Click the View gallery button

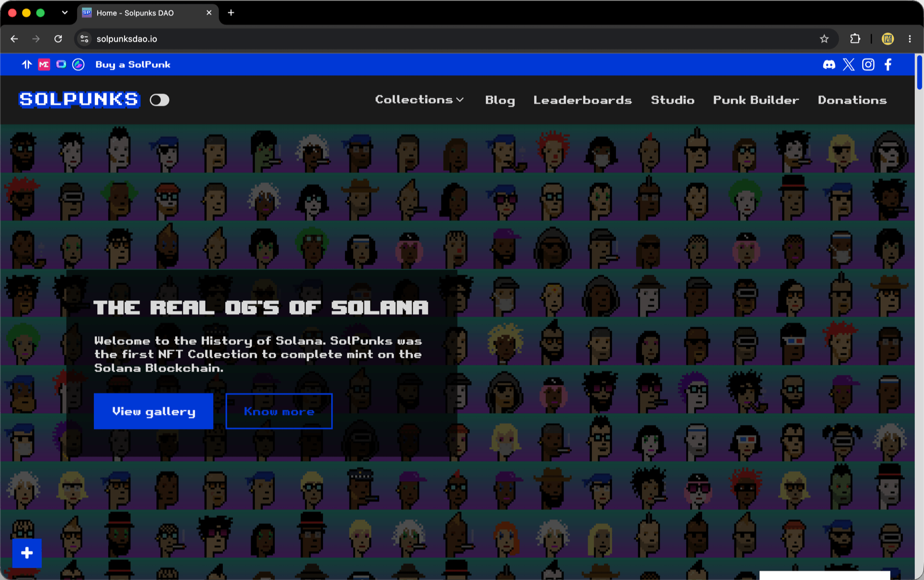(x=154, y=411)
